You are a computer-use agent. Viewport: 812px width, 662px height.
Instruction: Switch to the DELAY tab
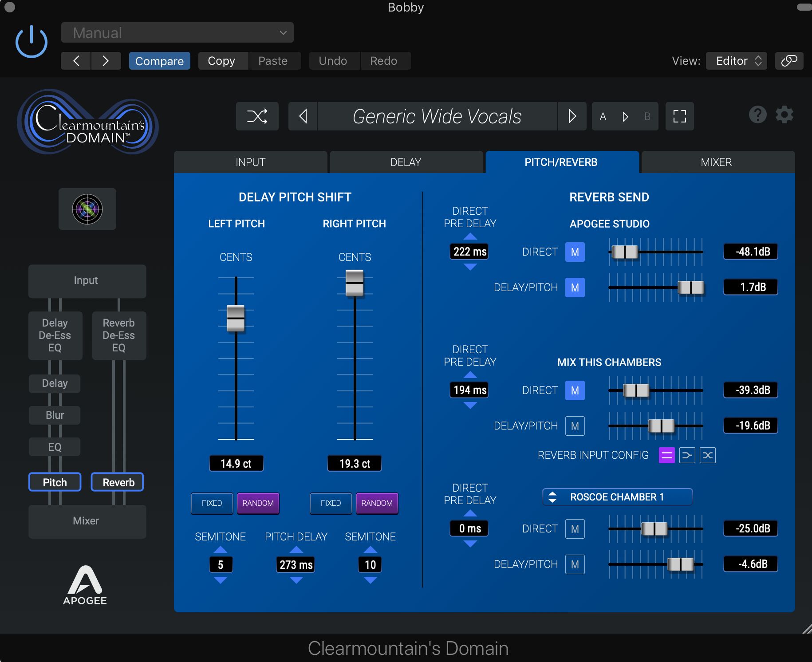point(406,162)
